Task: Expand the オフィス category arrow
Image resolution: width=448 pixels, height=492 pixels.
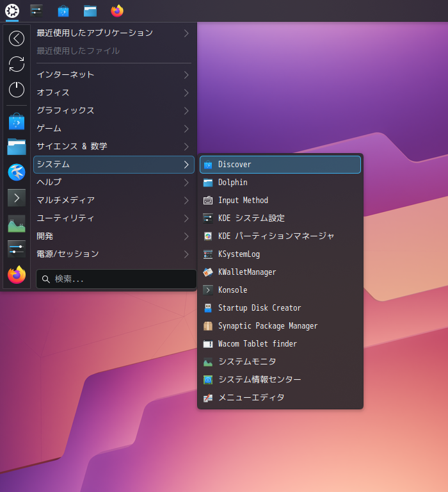Action: (x=186, y=92)
